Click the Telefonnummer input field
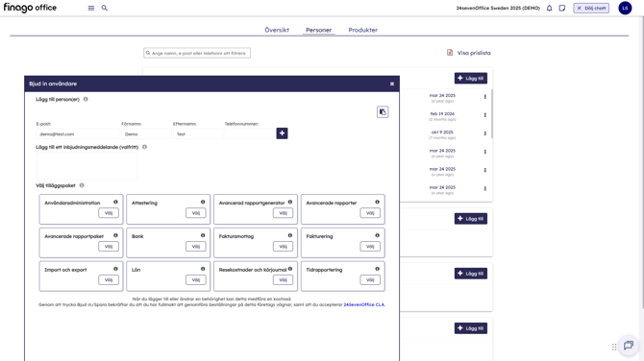Viewport: 644px width, 361px height. pyautogui.click(x=249, y=134)
